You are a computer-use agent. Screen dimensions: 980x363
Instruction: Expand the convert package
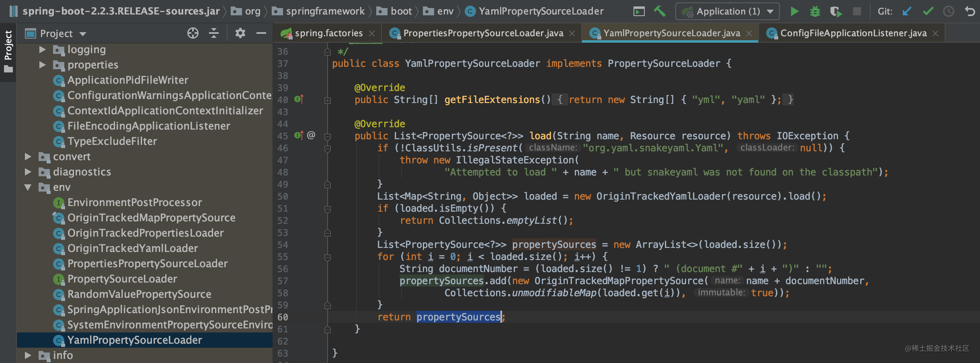click(x=28, y=157)
